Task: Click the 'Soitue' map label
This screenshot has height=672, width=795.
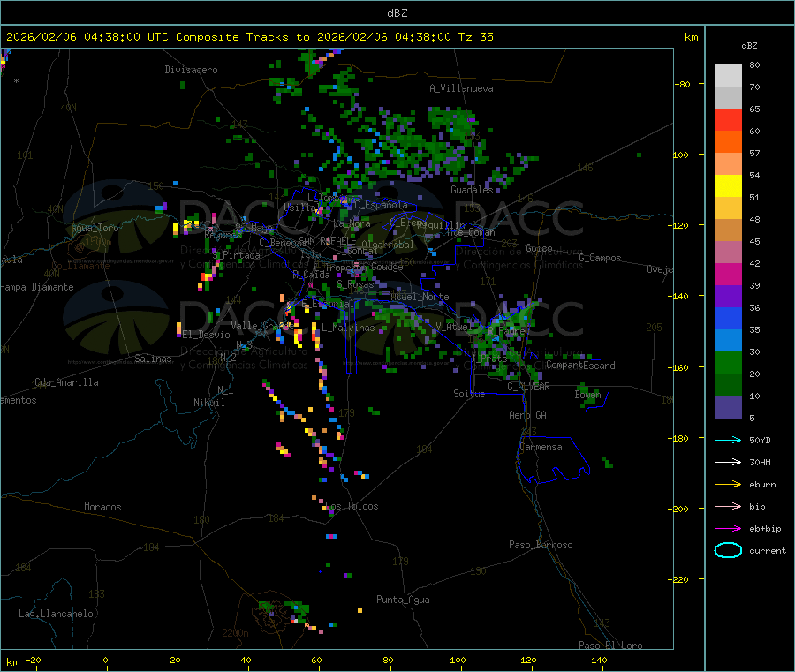Action: pyautogui.click(x=469, y=394)
